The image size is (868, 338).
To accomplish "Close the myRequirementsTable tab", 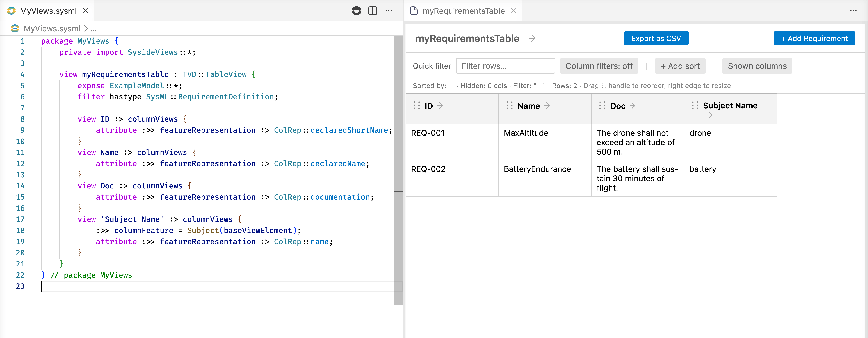I will (514, 11).
